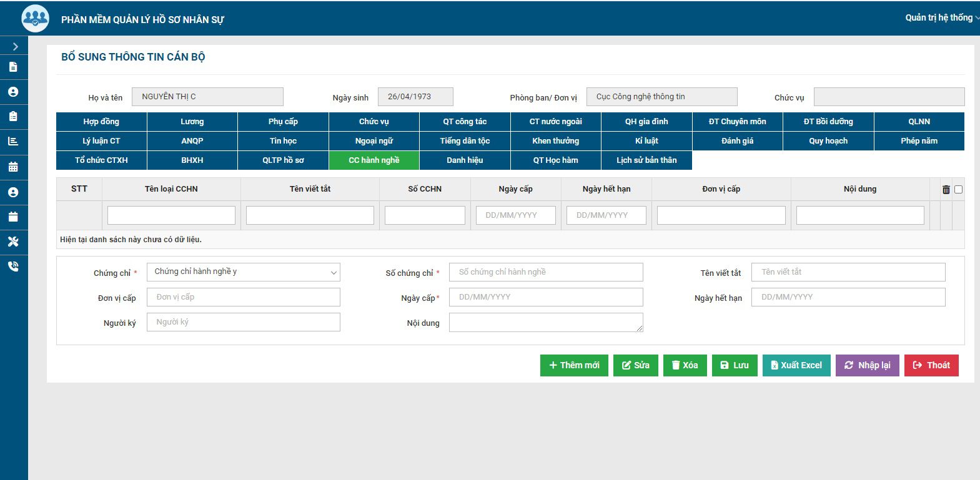Open the bar chart report sidebar icon
This screenshot has width=980, height=480.
[13, 142]
